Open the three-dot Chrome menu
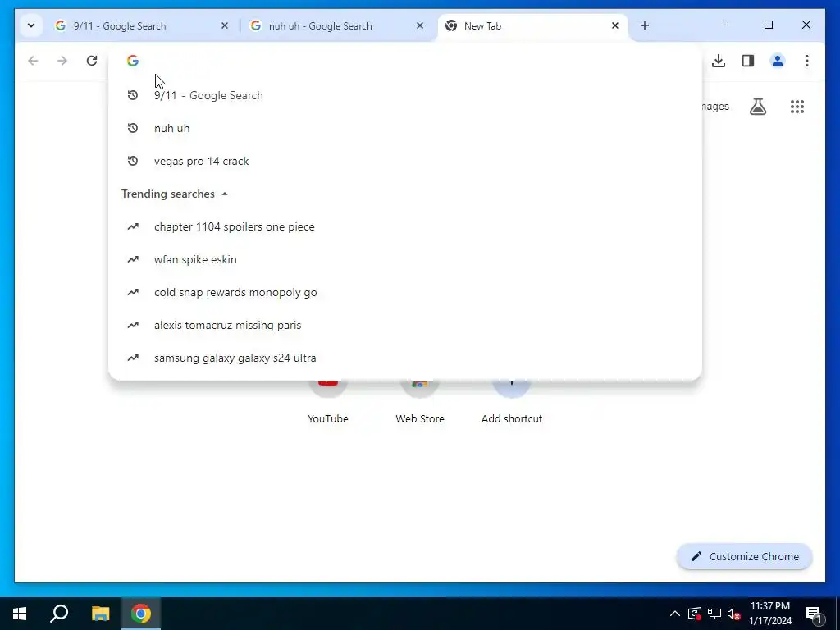Screen dimensions: 840x630 (807, 61)
